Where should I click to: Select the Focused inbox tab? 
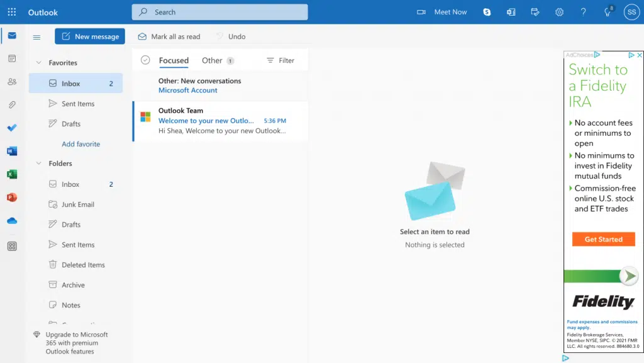[x=174, y=60]
